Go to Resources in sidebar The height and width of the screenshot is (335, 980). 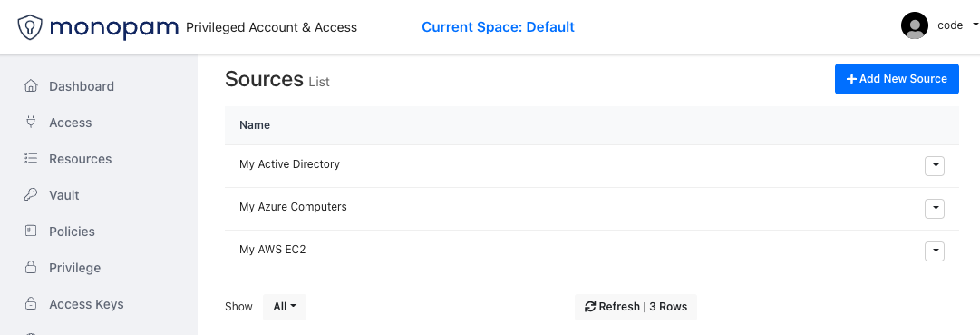tap(80, 159)
